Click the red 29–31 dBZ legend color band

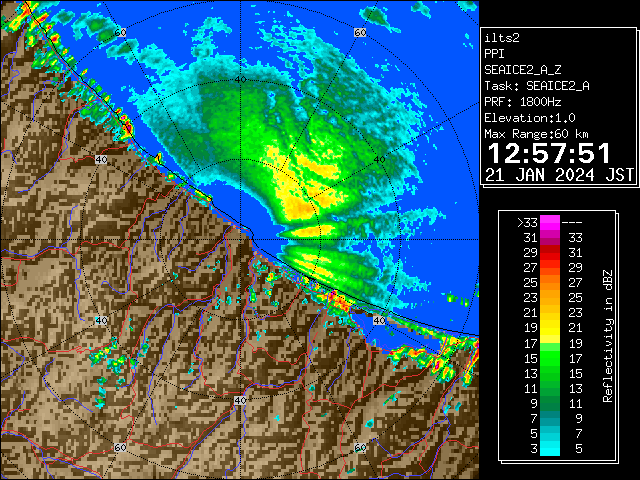click(x=549, y=253)
